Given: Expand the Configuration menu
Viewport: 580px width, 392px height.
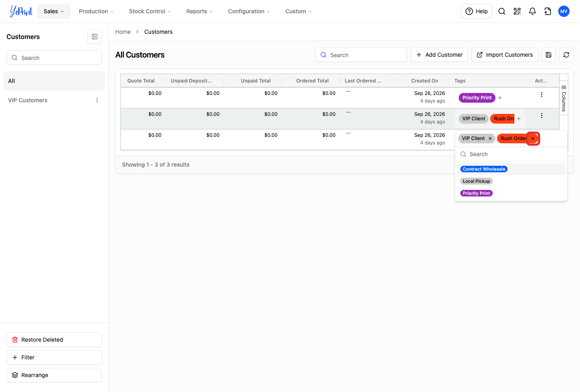Looking at the screenshot, I should click(x=249, y=11).
